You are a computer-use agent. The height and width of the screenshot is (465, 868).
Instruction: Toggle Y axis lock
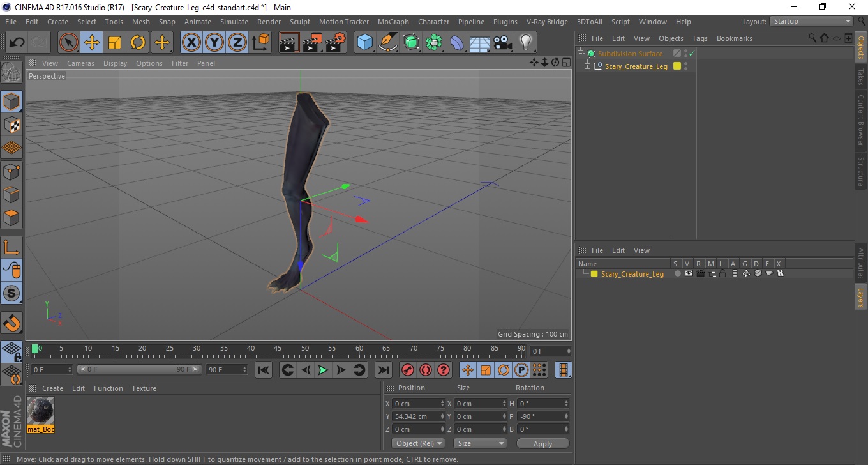(214, 43)
